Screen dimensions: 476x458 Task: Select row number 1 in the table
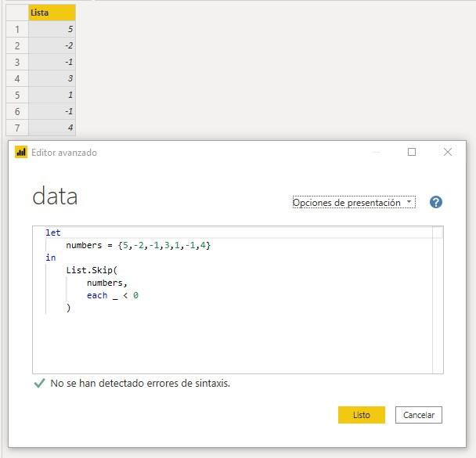16,30
